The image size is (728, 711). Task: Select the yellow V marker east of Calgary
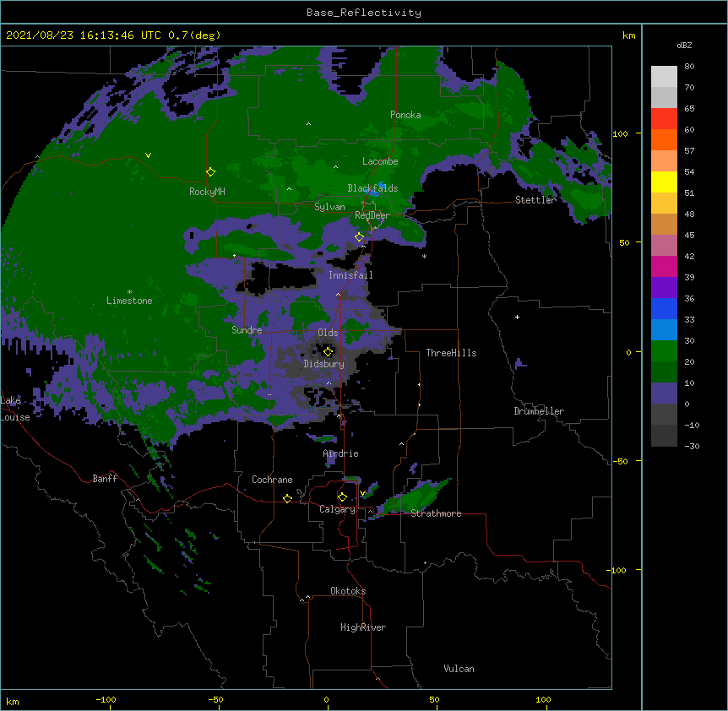pyautogui.click(x=362, y=493)
